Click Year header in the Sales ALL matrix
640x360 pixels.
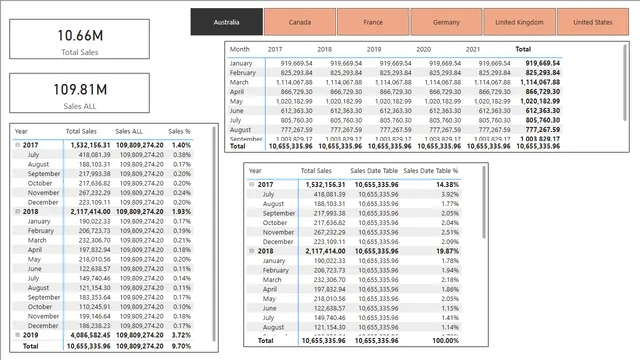21,131
